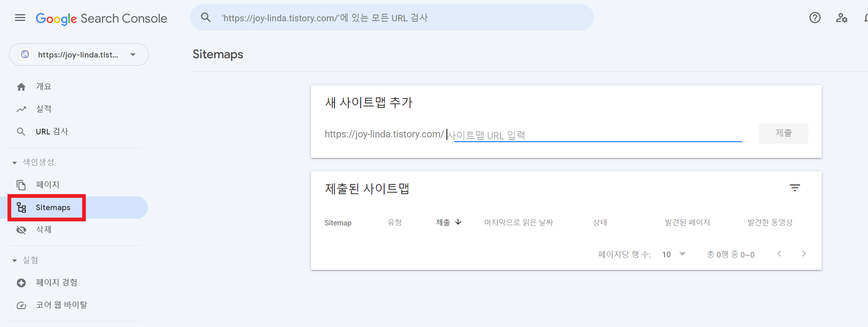Open the help question mark icon
Screen dimensions: 868x327
click(x=815, y=18)
